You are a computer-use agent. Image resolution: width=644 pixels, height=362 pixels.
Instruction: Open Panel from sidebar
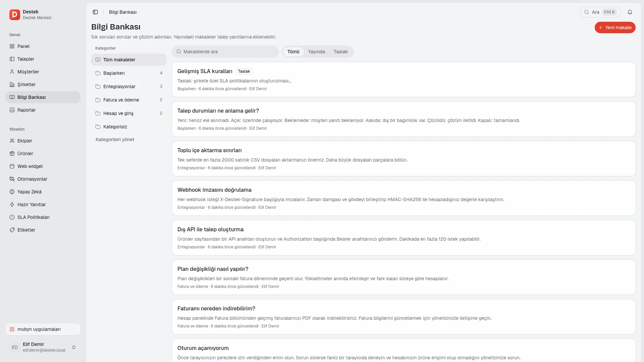coord(43,46)
